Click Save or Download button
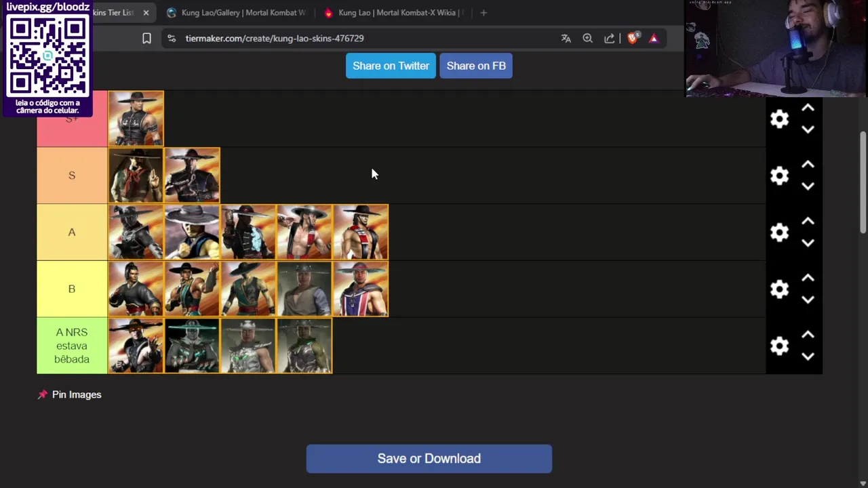This screenshot has width=868, height=488. click(429, 459)
